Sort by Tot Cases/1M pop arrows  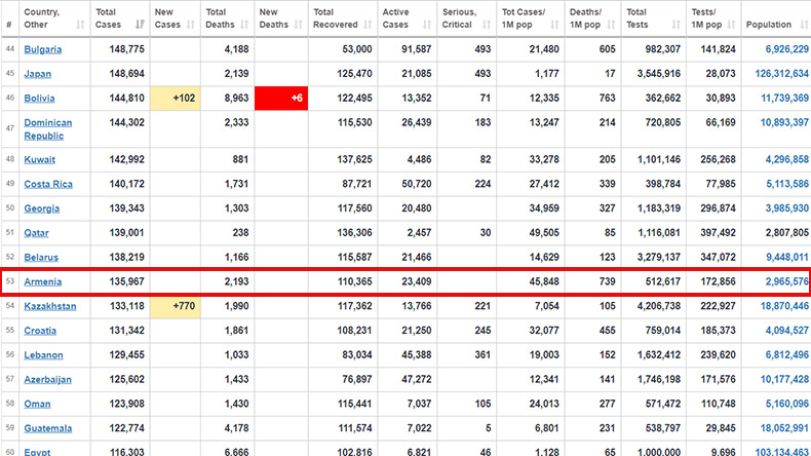(554, 24)
